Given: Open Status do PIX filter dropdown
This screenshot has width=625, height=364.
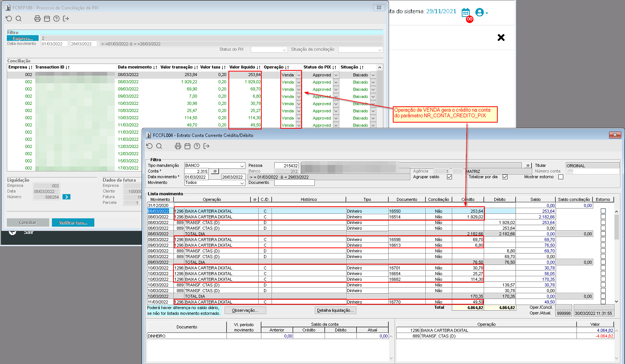Looking at the screenshot, I should click(284, 50).
